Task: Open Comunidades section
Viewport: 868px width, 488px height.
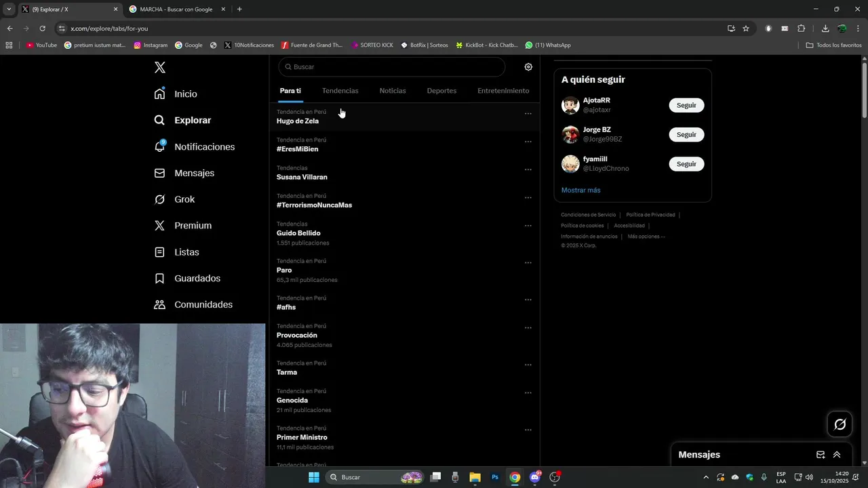Action: (193, 305)
